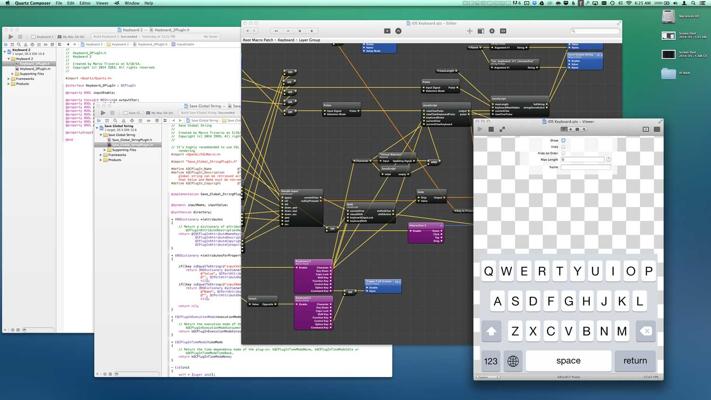Image resolution: width=711 pixels, height=400 pixels.
Task: Click the Max Length input field
Action: coord(583,160)
